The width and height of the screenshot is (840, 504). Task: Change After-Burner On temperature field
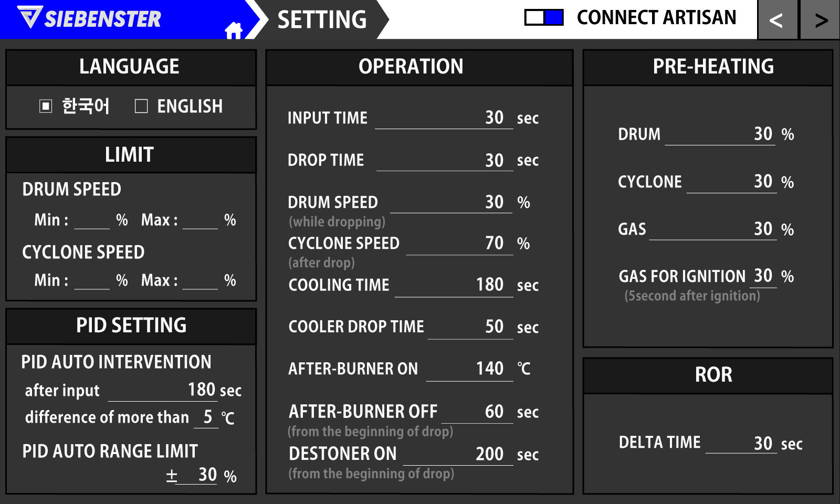[469, 369]
